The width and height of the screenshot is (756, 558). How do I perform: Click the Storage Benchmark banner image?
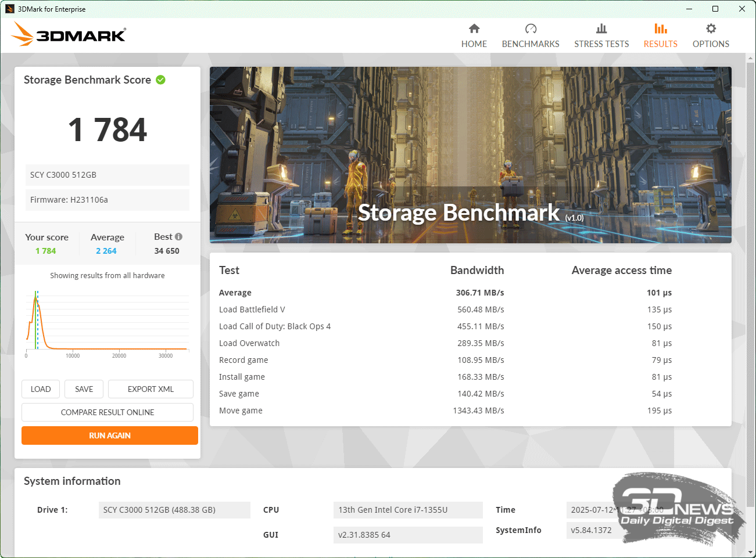tap(471, 154)
